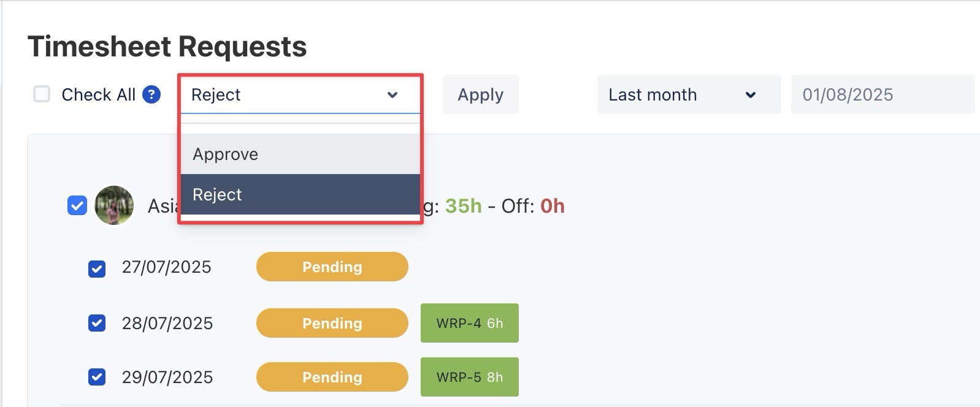The image size is (980, 407).
Task: Click the 01/08/2025 date input field
Action: [x=882, y=94]
